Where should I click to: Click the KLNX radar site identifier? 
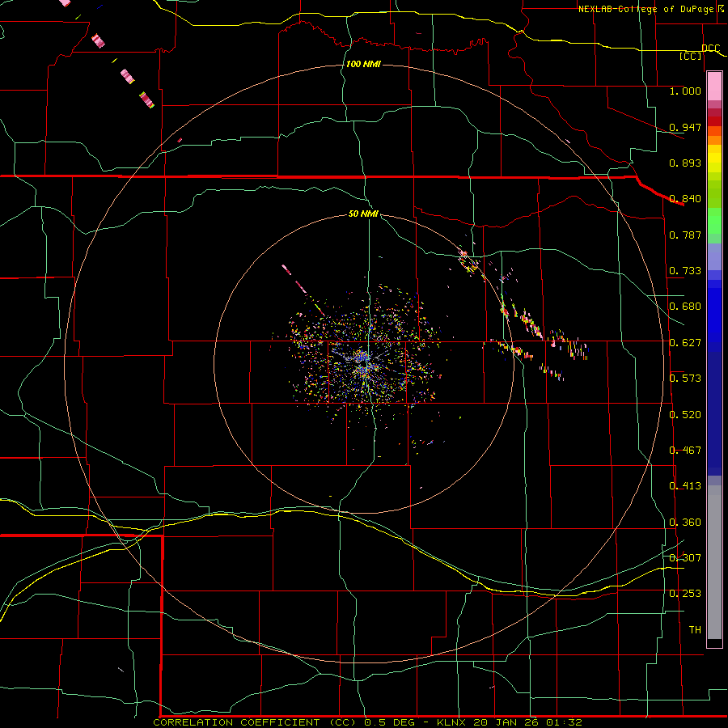453,722
